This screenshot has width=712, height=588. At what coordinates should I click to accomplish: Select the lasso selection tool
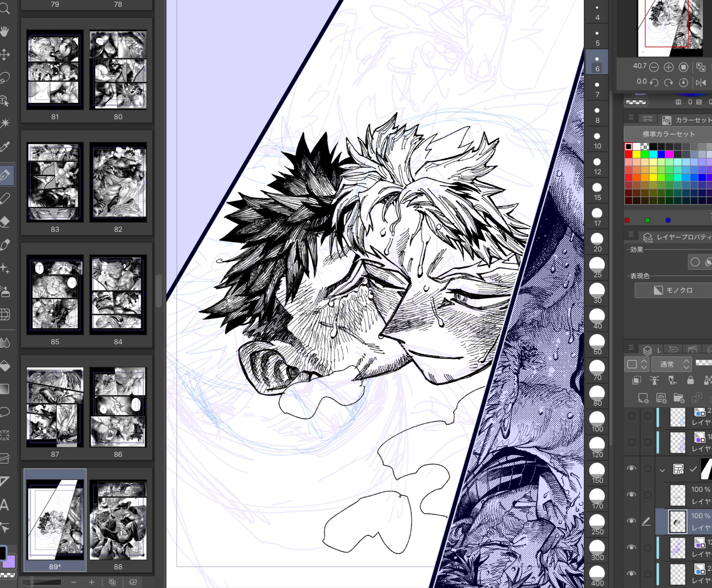click(x=5, y=78)
